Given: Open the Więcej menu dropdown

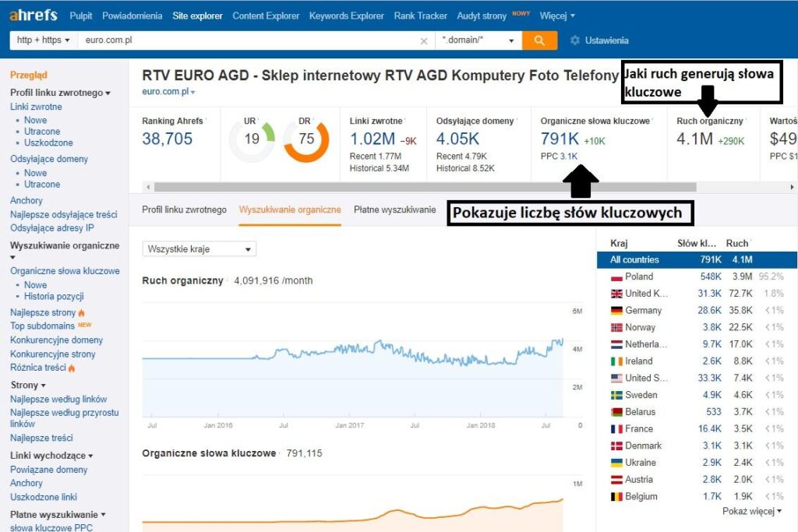Looking at the screenshot, I should pos(557,16).
